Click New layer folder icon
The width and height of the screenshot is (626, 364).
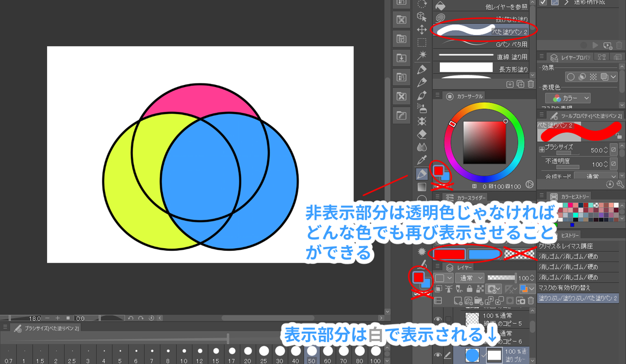click(x=478, y=300)
